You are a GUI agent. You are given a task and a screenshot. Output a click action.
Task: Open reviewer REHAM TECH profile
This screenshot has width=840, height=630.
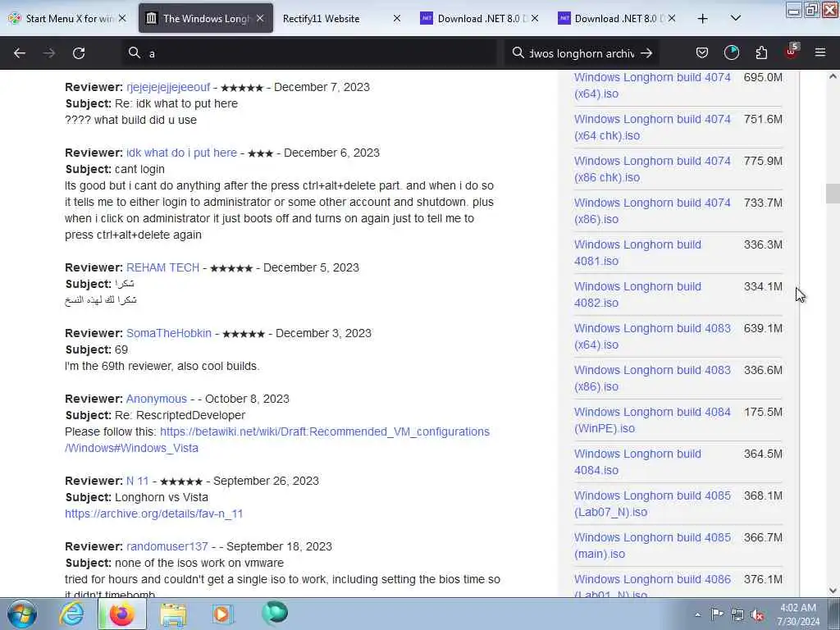click(163, 267)
